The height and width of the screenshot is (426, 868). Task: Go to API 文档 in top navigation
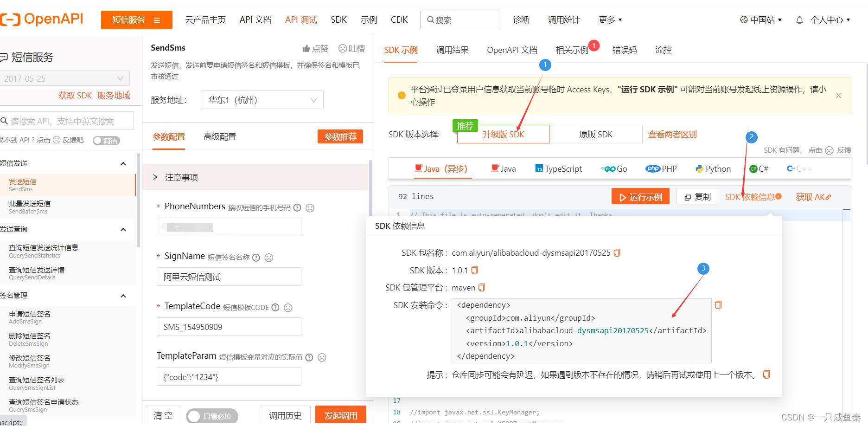255,20
